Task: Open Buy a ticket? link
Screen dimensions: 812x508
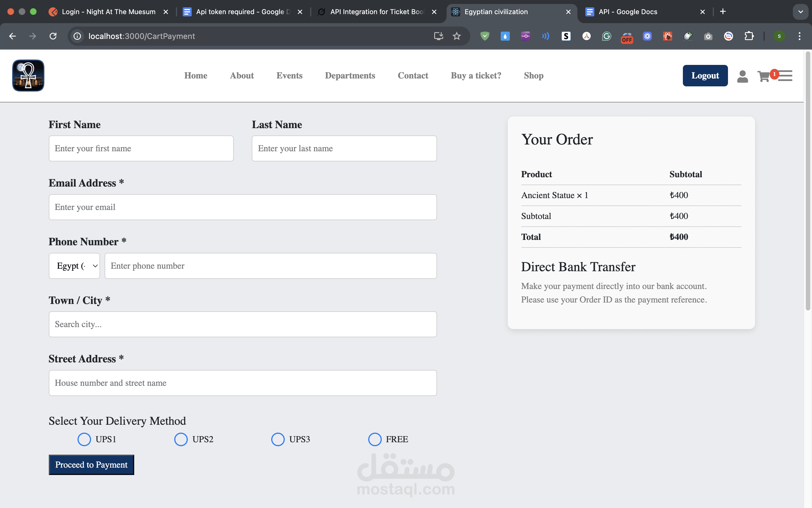Action: point(476,76)
